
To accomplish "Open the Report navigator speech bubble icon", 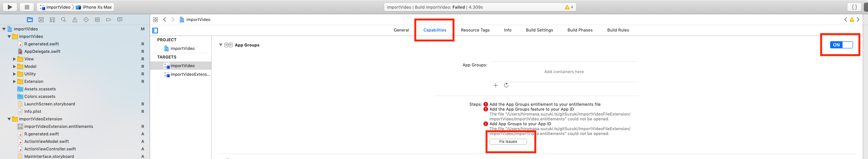I will [x=120, y=19].
